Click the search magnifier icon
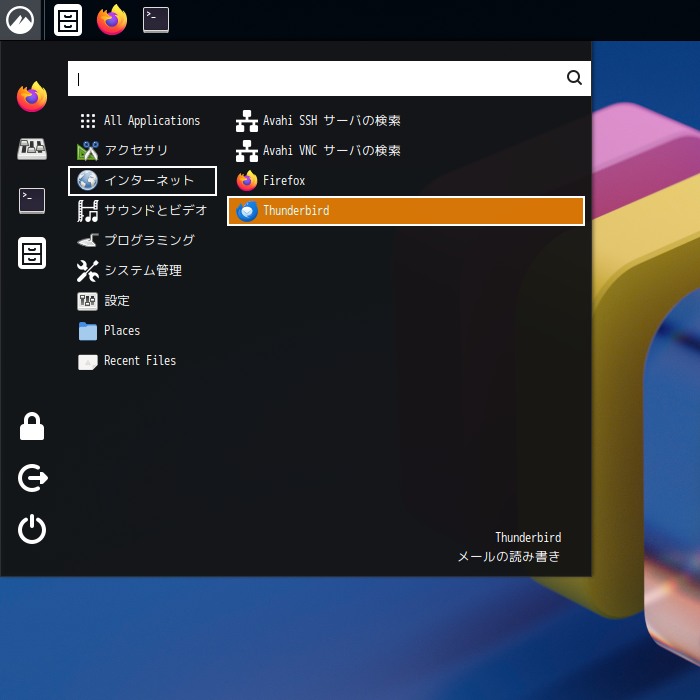Screen dimensions: 700x700 click(574, 78)
